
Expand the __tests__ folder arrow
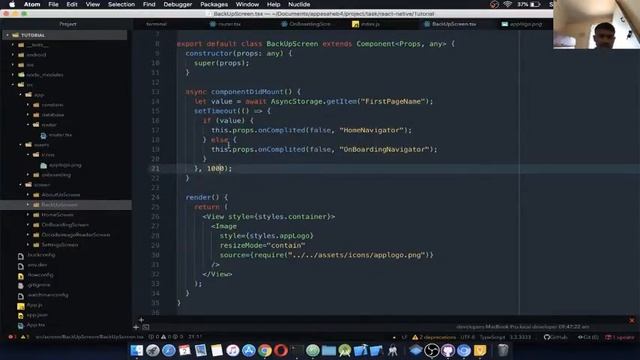point(13,45)
